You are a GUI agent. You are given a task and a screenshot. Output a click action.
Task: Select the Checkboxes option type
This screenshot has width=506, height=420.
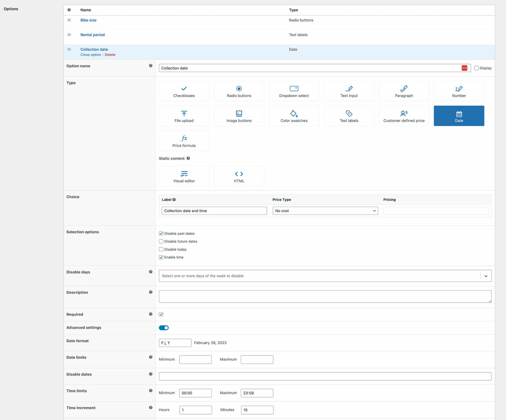click(x=184, y=91)
